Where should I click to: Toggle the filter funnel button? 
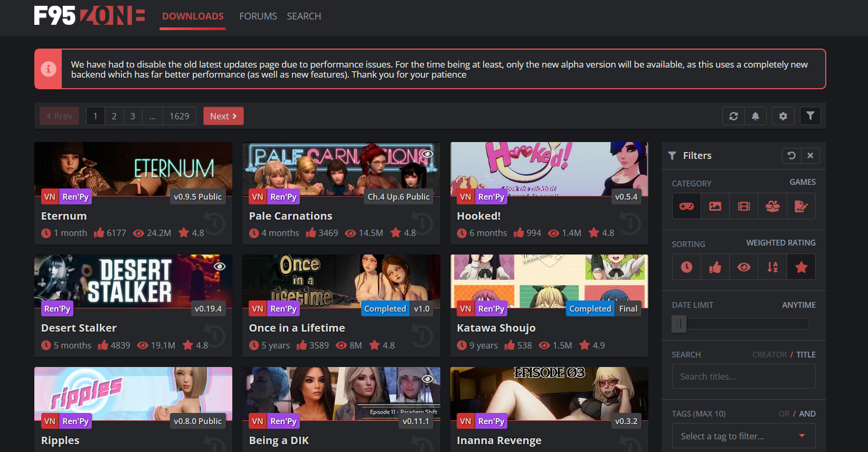point(810,116)
